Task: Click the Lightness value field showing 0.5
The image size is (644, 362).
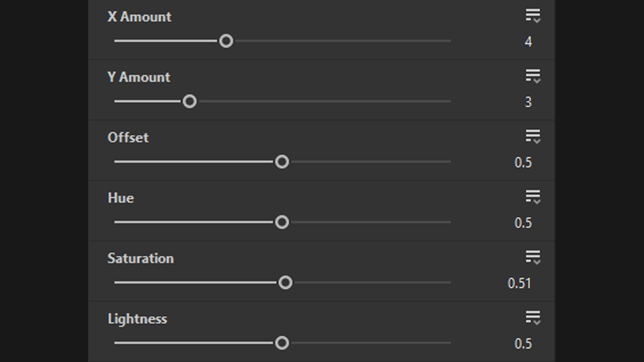Action: point(523,344)
